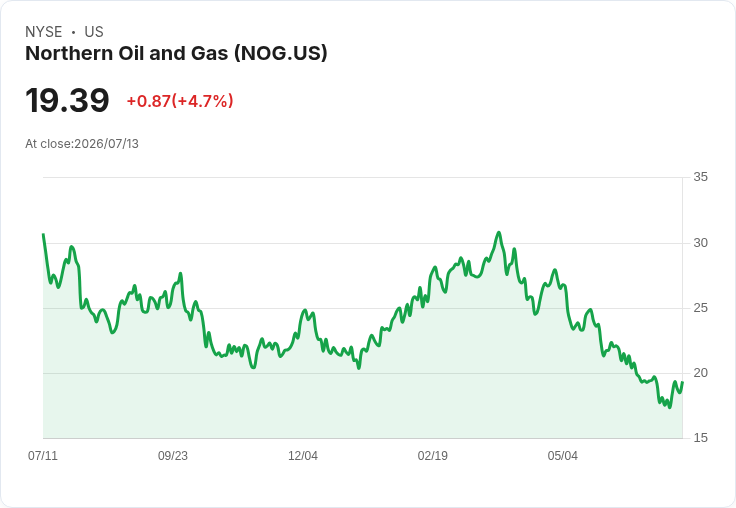Click the 05/04 date axis label
Viewport: 736px width, 508px height.
562,455
